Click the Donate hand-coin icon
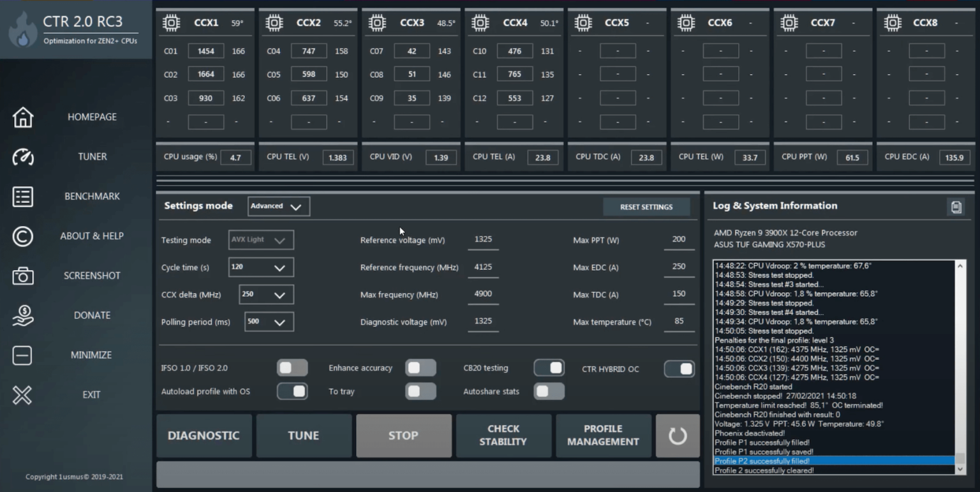Viewport: 980px width, 492px height. click(x=23, y=315)
